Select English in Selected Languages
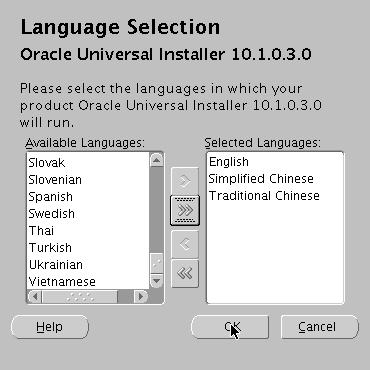Image resolution: width=370 pixels, height=370 pixels. coord(275,162)
